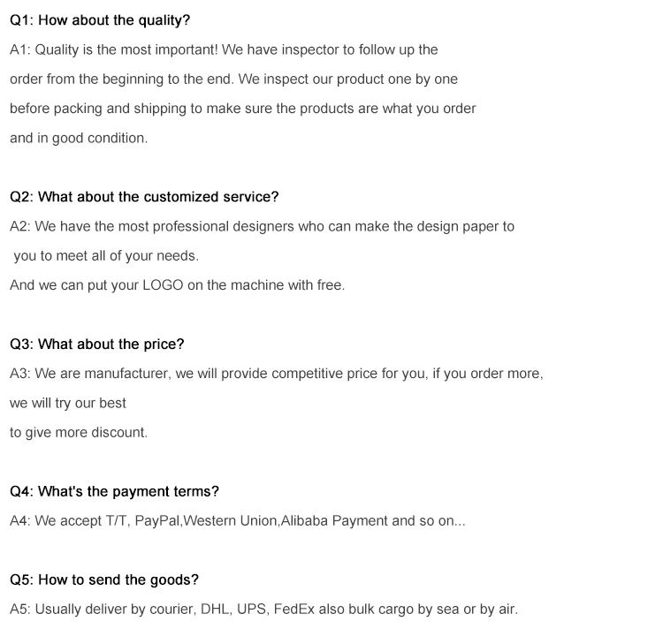Click the line "order from the beginning to the end"
This screenshot has height=644, width=663.
pos(233,79)
